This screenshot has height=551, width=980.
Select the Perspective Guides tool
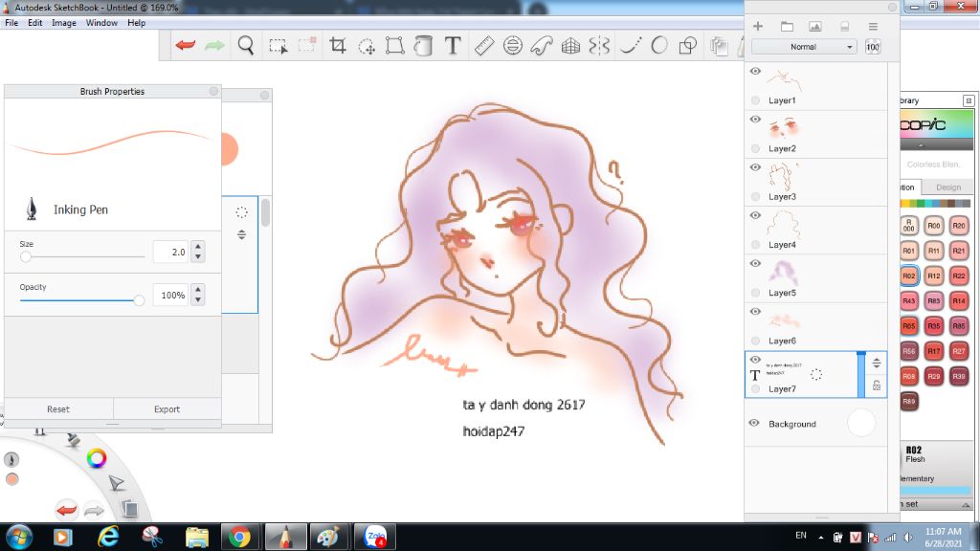click(x=570, y=46)
